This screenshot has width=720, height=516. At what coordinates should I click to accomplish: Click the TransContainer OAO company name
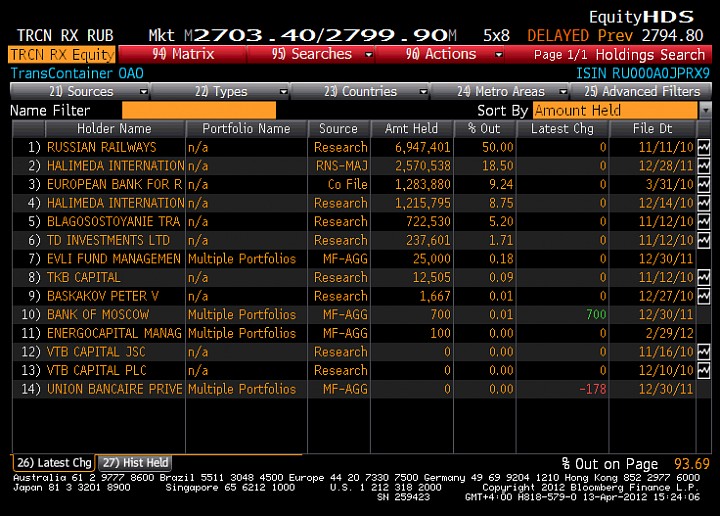click(x=77, y=73)
